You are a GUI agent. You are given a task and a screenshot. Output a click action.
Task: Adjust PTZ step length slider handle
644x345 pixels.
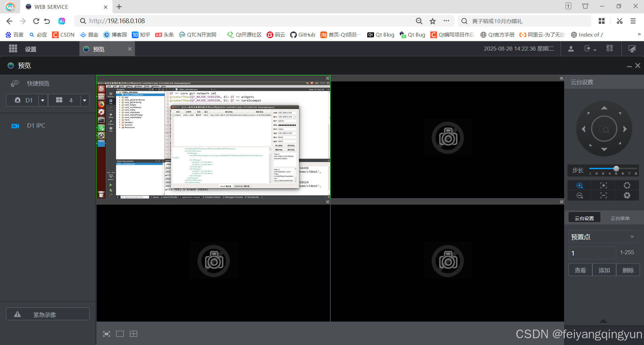tap(616, 168)
